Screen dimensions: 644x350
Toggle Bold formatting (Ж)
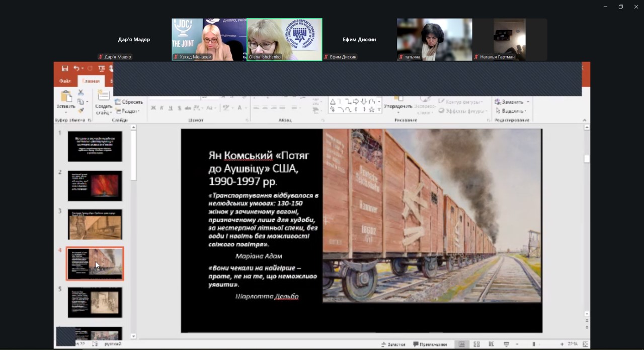(153, 108)
